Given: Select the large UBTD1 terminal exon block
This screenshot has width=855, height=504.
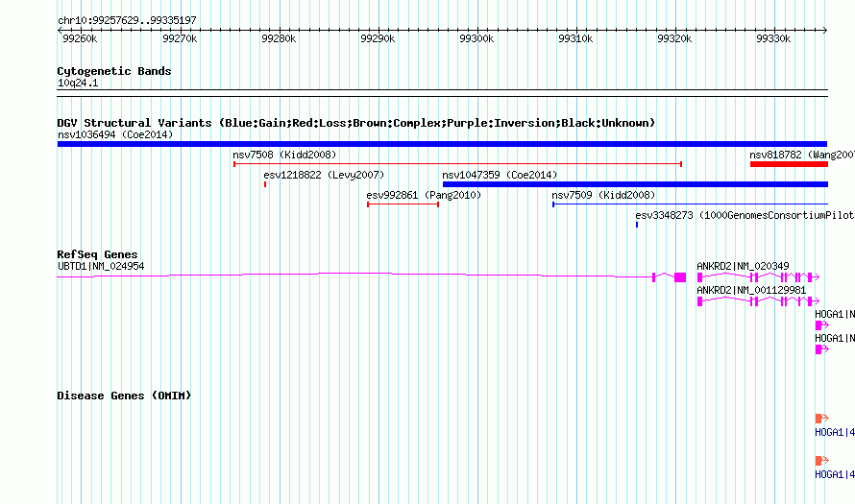Looking at the screenshot, I should coord(680,277).
